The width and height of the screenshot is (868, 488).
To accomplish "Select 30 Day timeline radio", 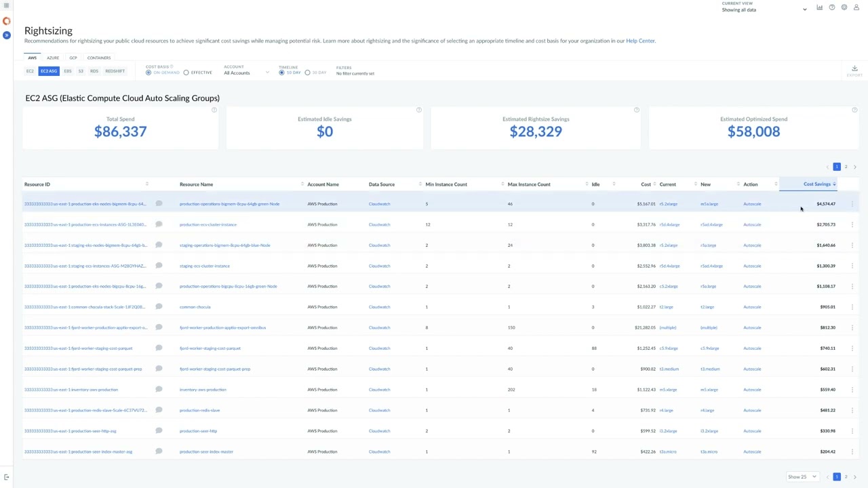I will point(308,73).
